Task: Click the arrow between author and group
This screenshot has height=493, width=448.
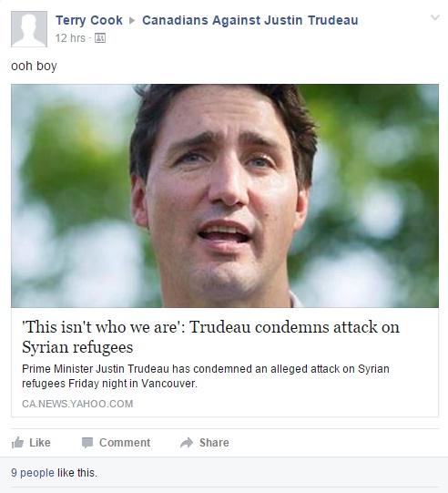Action: 132,20
